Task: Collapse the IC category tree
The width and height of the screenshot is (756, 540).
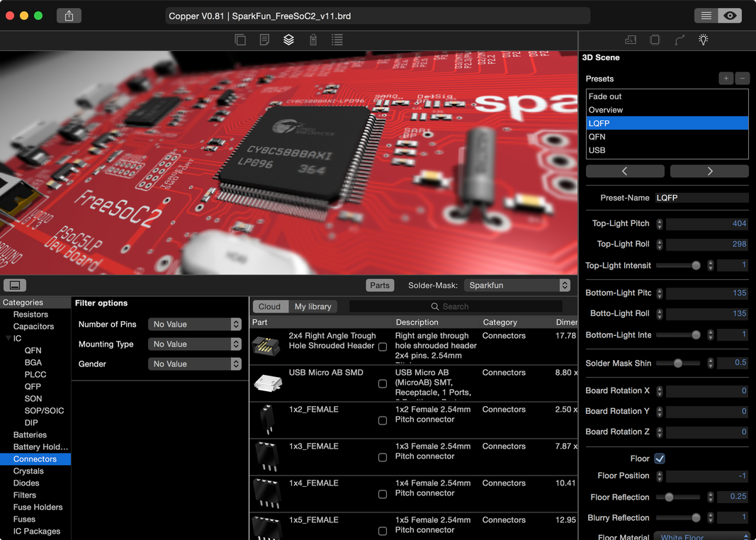Action: (8, 339)
